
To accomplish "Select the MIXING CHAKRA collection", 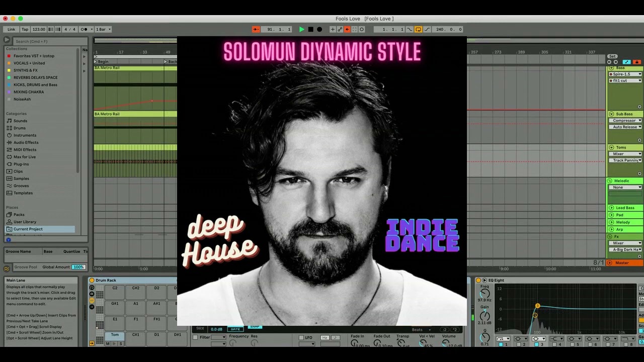I will click(29, 92).
